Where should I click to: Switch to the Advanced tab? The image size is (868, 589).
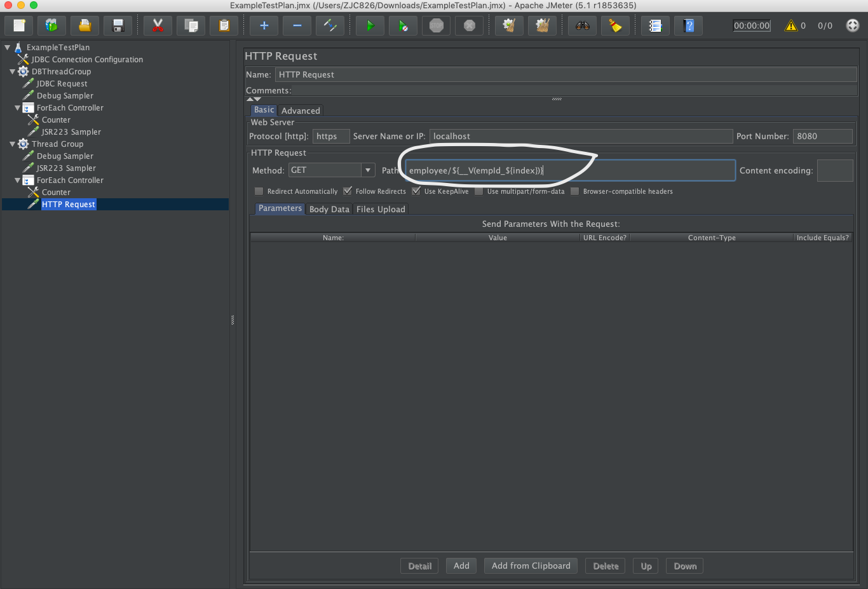point(301,111)
